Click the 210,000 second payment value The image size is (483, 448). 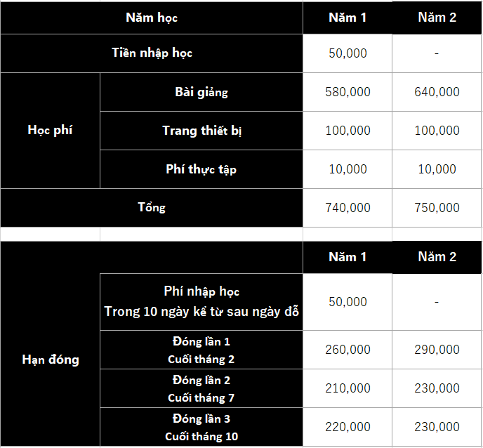click(348, 388)
